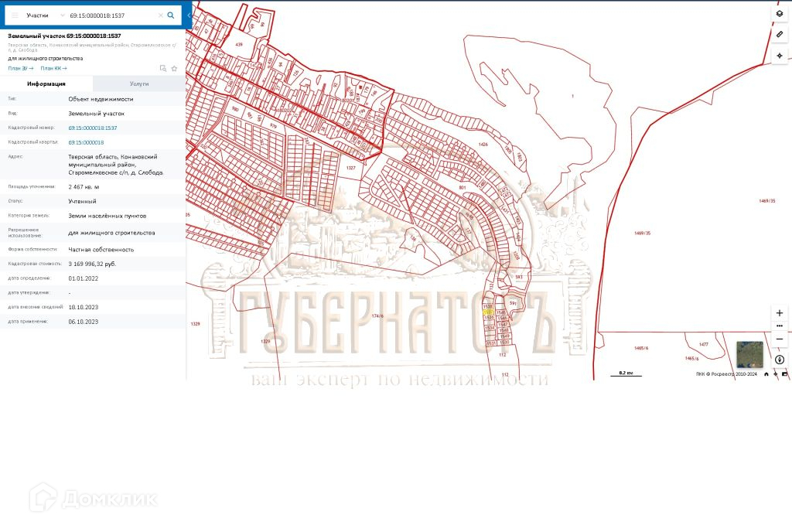Open cadastral number link 69:15:0000018:1537
The image size is (792, 532).
coord(93,128)
